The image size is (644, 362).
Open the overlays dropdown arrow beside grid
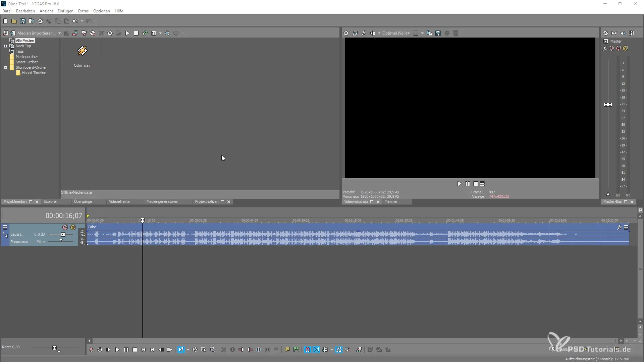point(422,33)
